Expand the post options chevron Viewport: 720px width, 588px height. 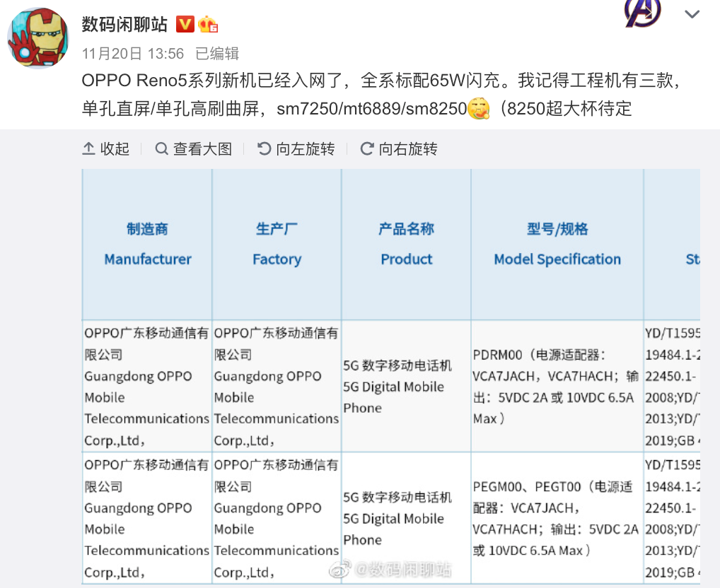tap(692, 14)
